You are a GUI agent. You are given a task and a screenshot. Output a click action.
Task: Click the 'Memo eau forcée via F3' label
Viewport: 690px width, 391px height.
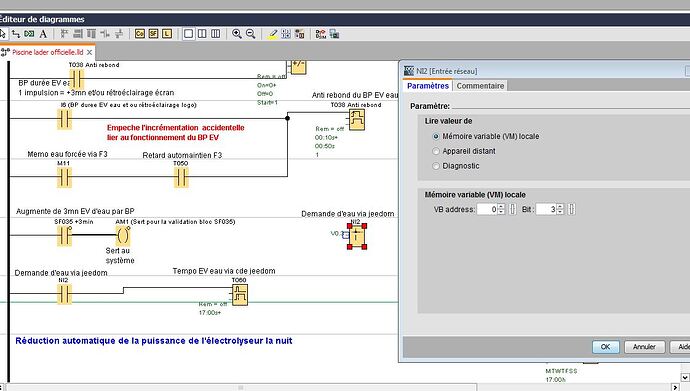point(67,154)
